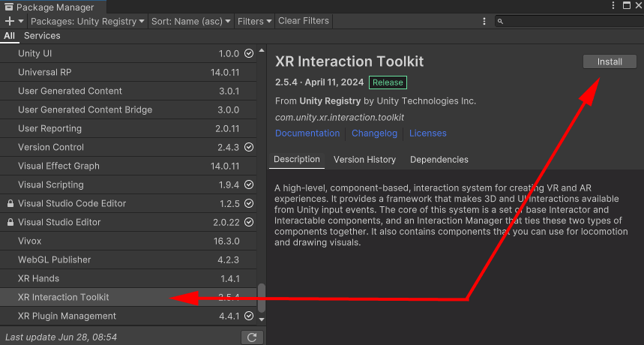644x345 pixels.
Task: Click the installed checkmark for Version Control
Action: click(x=249, y=148)
